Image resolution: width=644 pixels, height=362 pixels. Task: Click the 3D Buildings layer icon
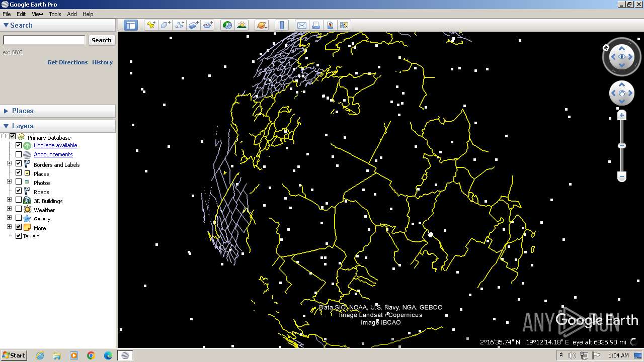click(27, 201)
